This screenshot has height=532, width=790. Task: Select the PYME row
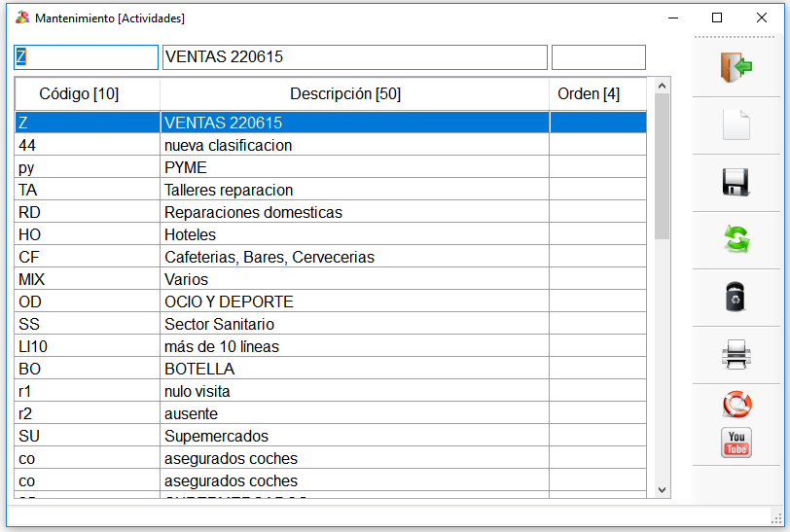click(331, 167)
